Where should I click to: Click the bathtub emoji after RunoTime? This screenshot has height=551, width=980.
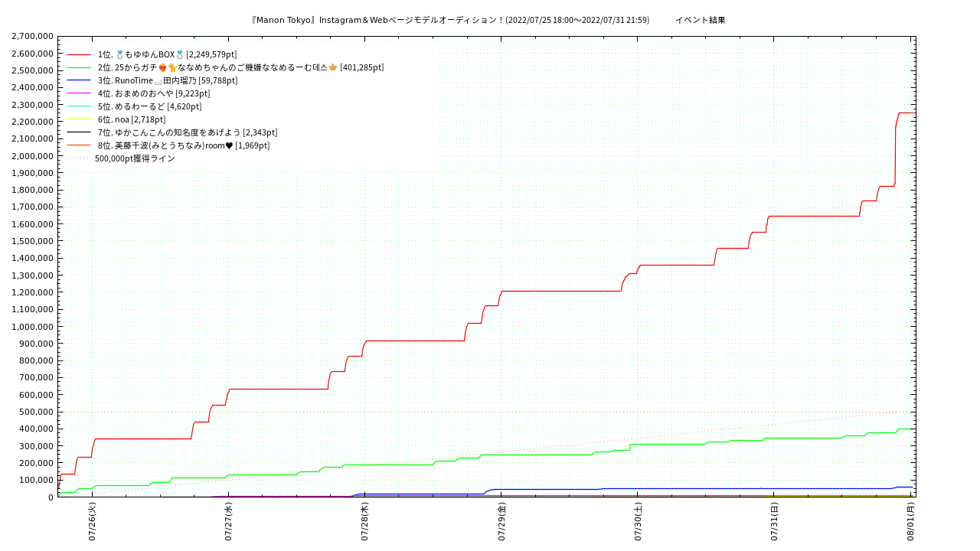click(x=158, y=80)
